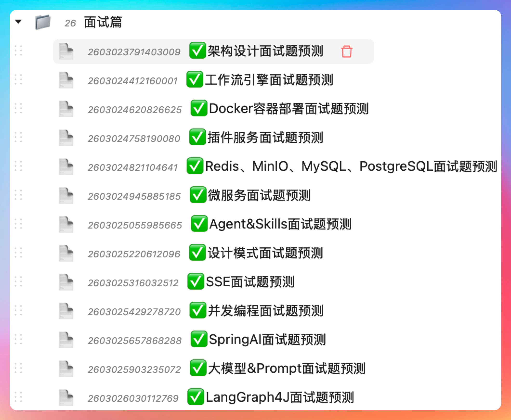Select the 面试篇 folder title
Image resolution: width=511 pixels, height=420 pixels.
pos(103,22)
